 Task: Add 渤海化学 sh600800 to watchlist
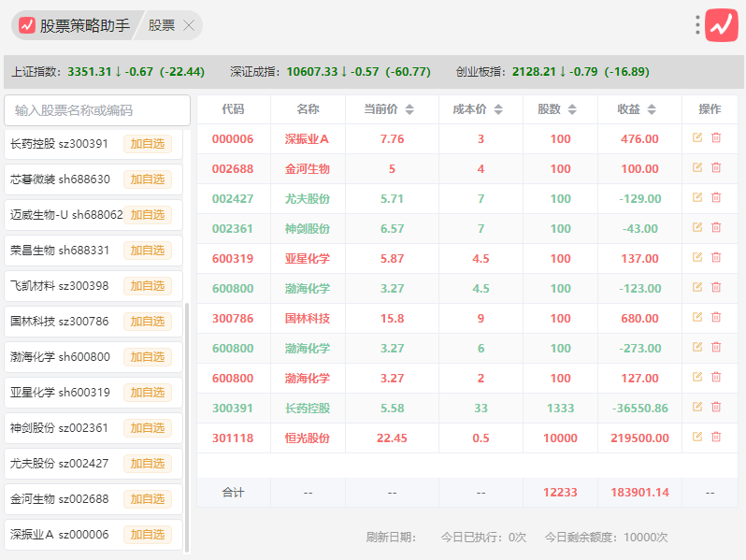(148, 357)
